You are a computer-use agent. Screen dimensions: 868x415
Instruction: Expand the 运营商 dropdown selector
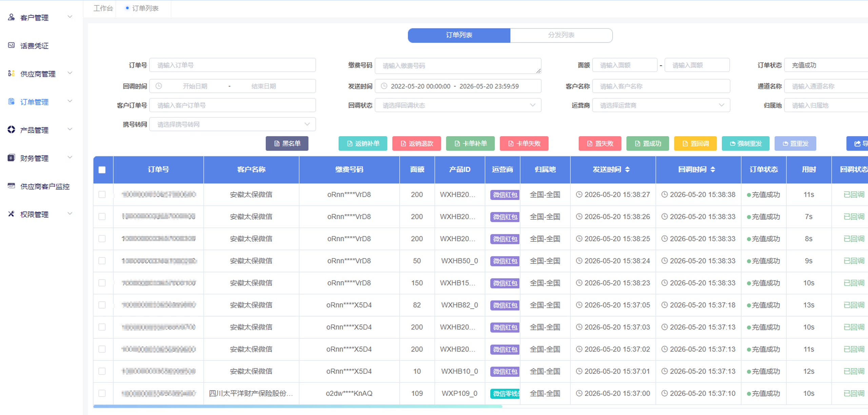coord(661,105)
